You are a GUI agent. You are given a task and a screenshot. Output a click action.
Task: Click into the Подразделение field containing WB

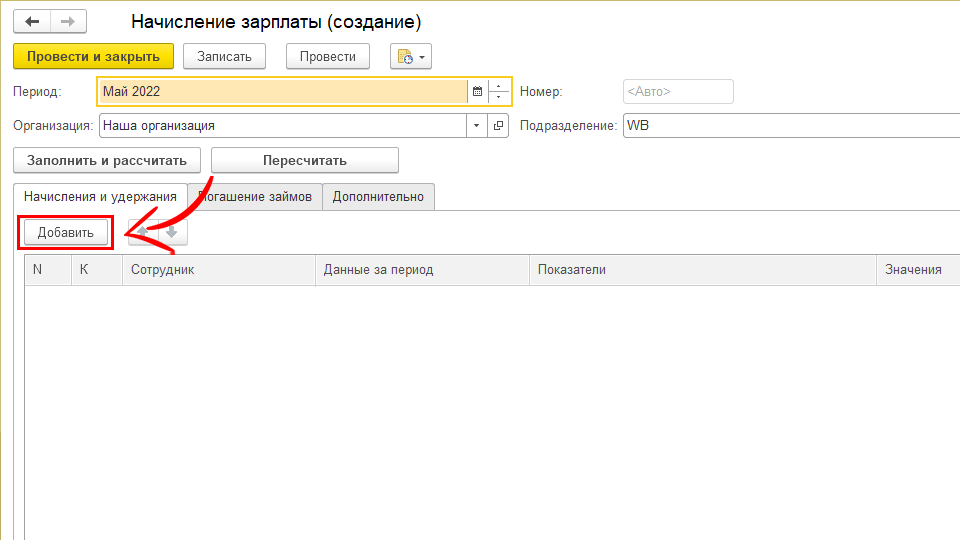pyautogui.click(x=790, y=126)
